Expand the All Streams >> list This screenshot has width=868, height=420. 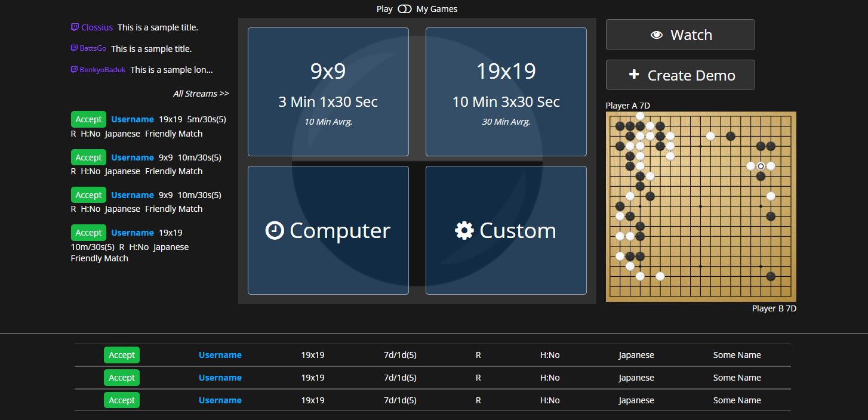[x=201, y=94]
